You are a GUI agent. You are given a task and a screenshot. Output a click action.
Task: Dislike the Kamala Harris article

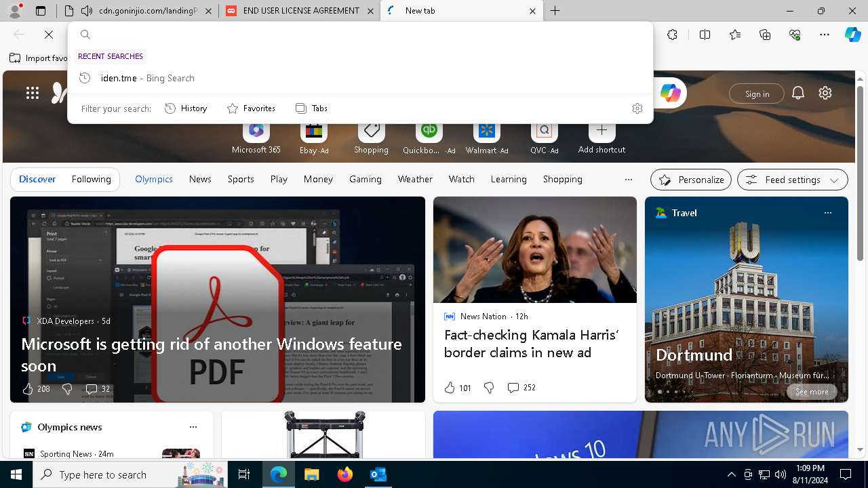pos(489,388)
